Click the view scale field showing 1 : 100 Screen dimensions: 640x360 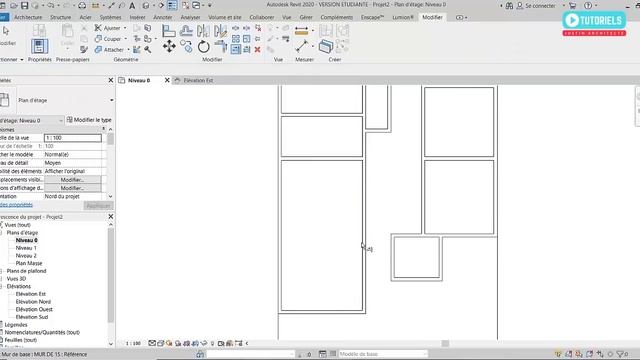(73, 138)
